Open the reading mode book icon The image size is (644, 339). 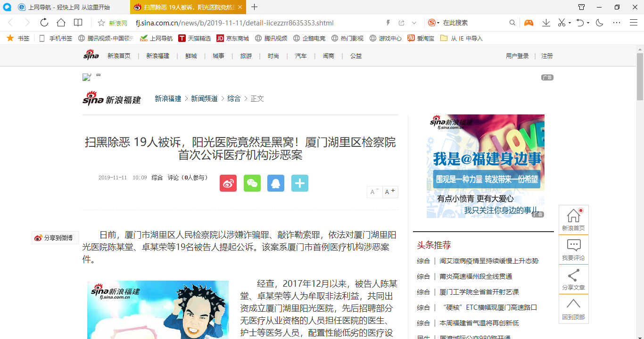click(x=78, y=23)
